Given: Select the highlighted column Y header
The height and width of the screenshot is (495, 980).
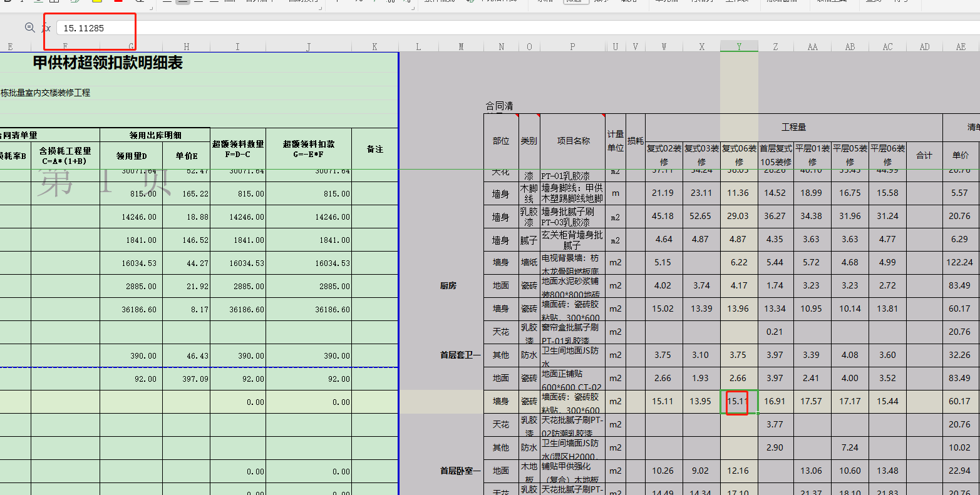Looking at the screenshot, I should pyautogui.click(x=739, y=47).
